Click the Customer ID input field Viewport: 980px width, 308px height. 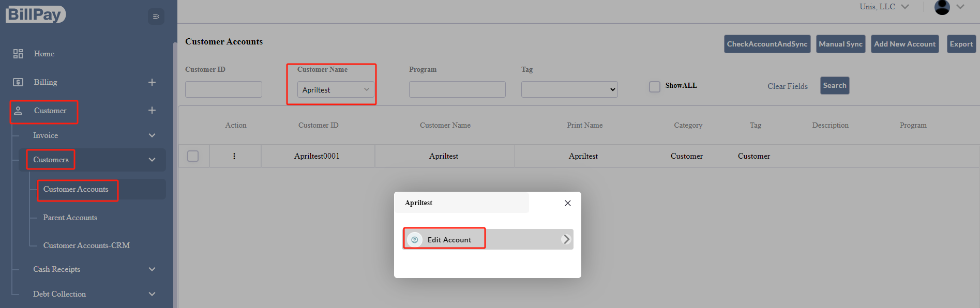coord(223,89)
